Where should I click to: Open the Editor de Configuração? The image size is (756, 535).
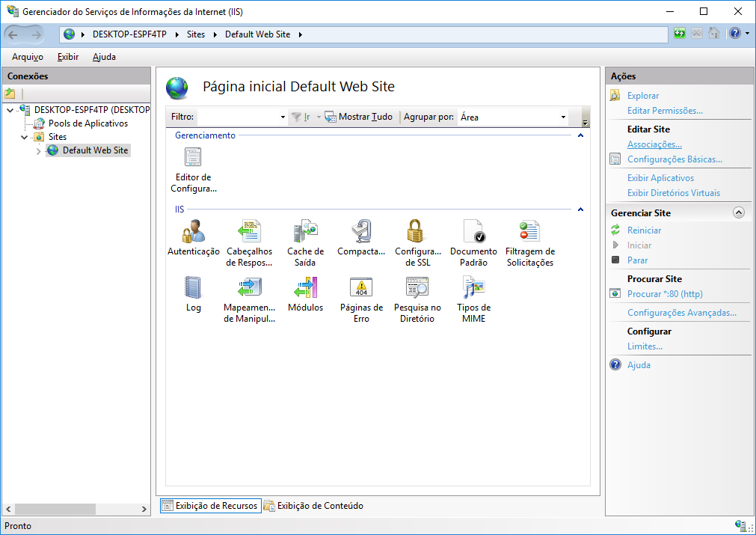(193, 157)
